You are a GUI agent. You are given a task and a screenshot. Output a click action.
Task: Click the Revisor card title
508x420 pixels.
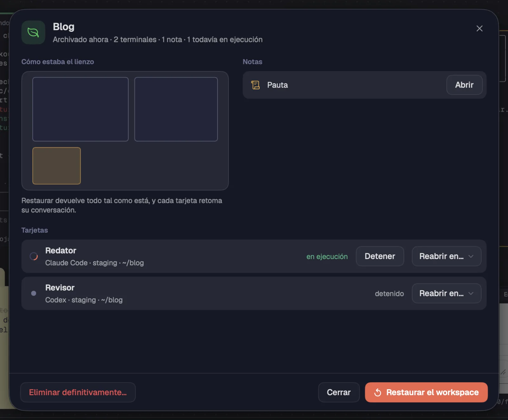point(60,288)
